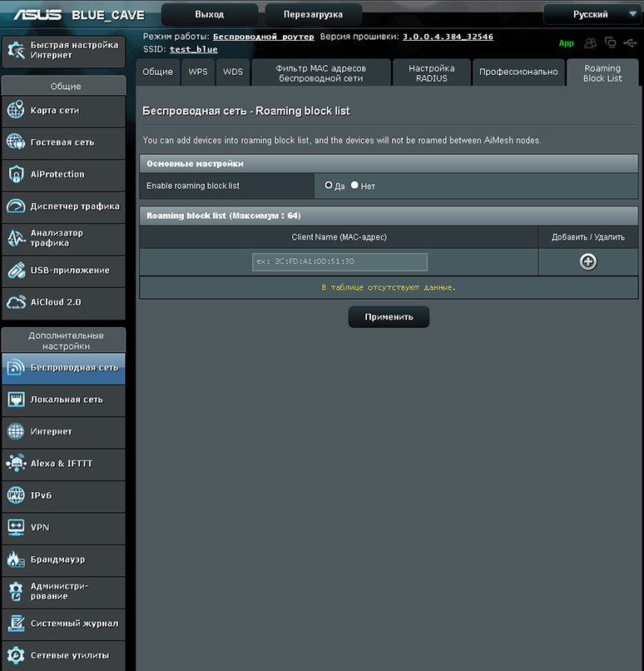Click the network clients status icon in header

coord(610,42)
